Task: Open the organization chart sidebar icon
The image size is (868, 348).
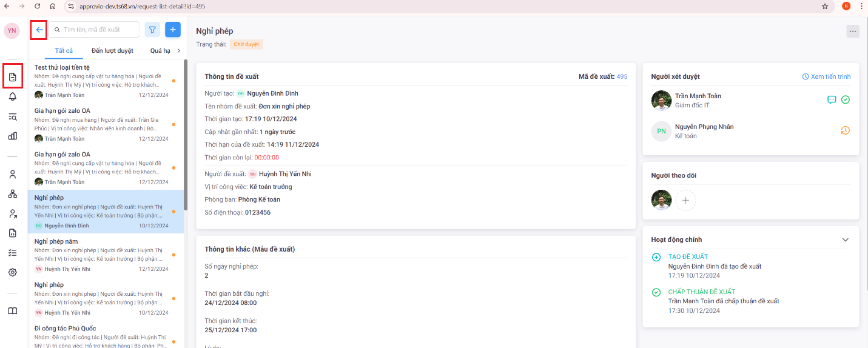Action: (x=12, y=194)
